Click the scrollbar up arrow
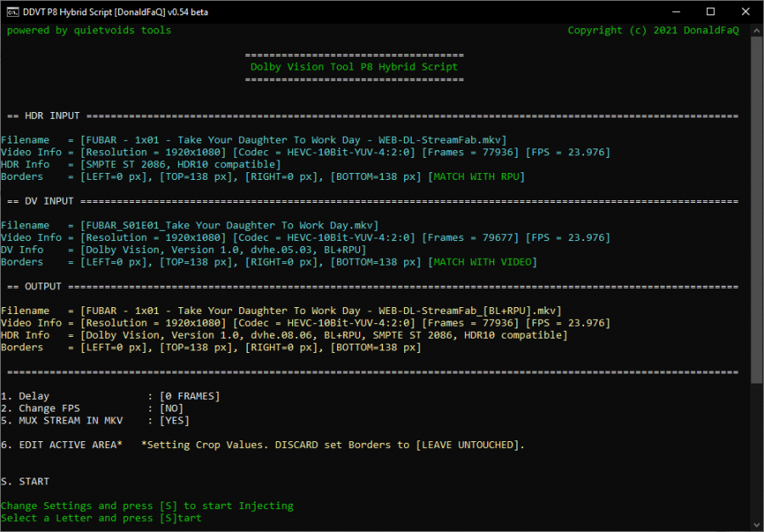 point(757,30)
